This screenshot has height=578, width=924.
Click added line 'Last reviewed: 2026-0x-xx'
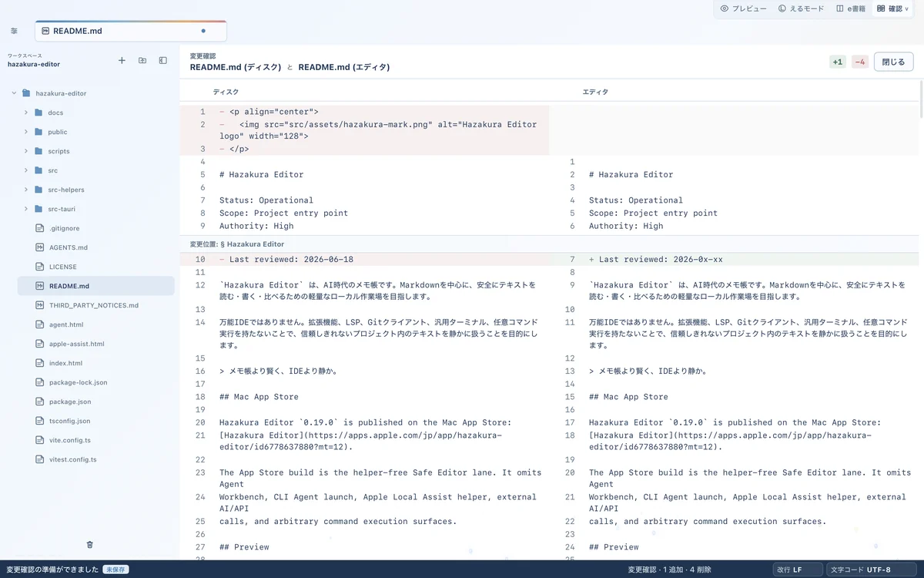[x=734, y=260]
